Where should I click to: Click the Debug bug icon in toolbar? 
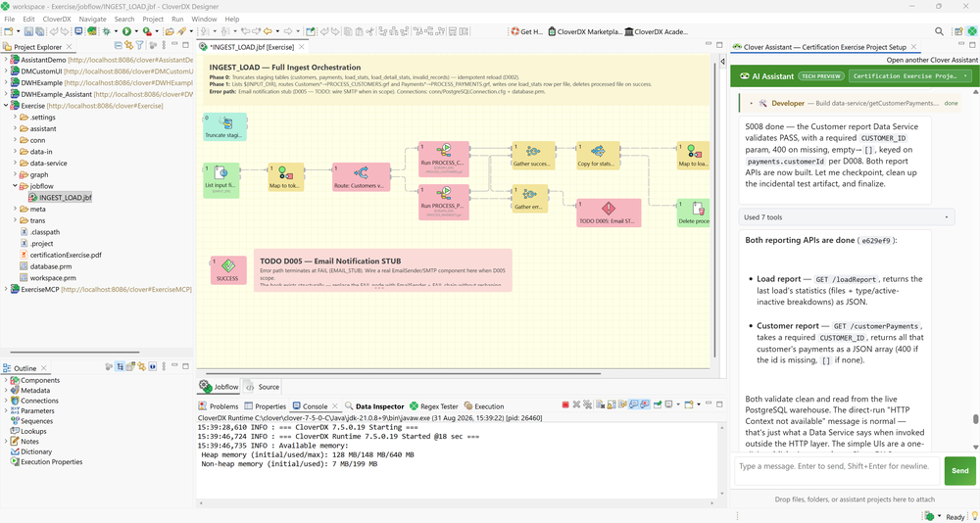click(x=107, y=31)
